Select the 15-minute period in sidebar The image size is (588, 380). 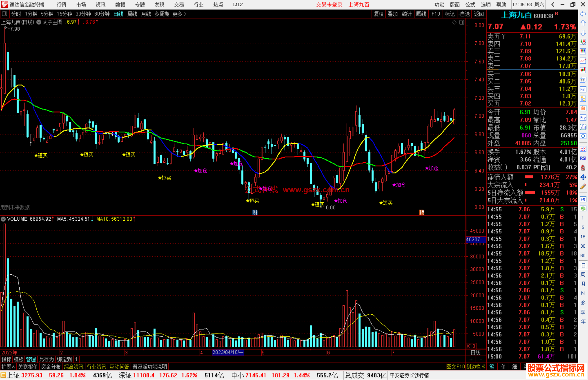[x=583, y=237]
